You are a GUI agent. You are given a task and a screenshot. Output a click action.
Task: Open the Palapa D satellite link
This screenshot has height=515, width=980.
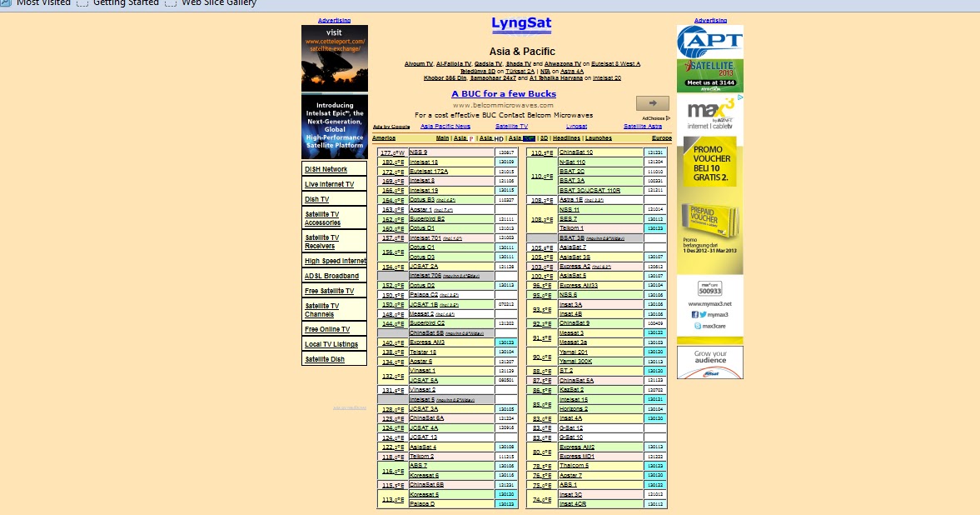point(422,503)
